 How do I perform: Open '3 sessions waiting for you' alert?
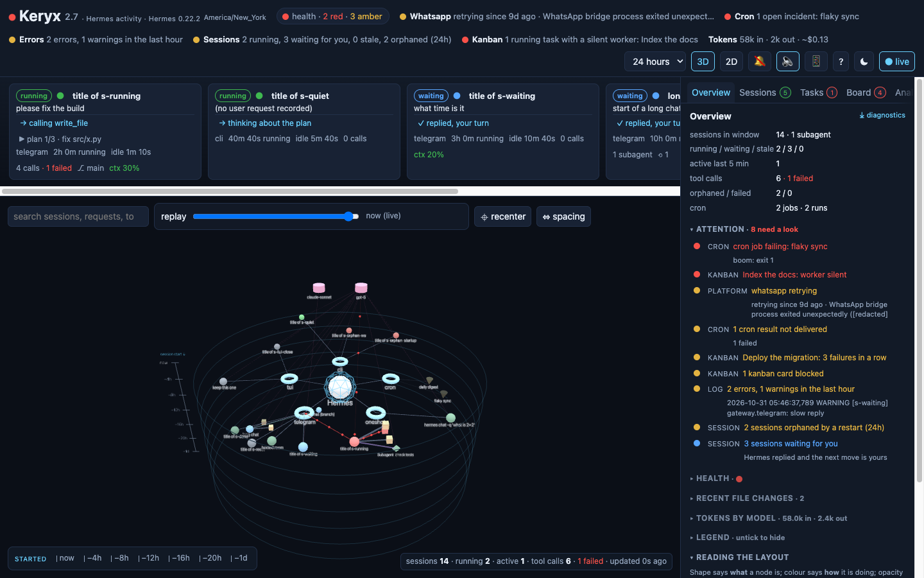(791, 444)
